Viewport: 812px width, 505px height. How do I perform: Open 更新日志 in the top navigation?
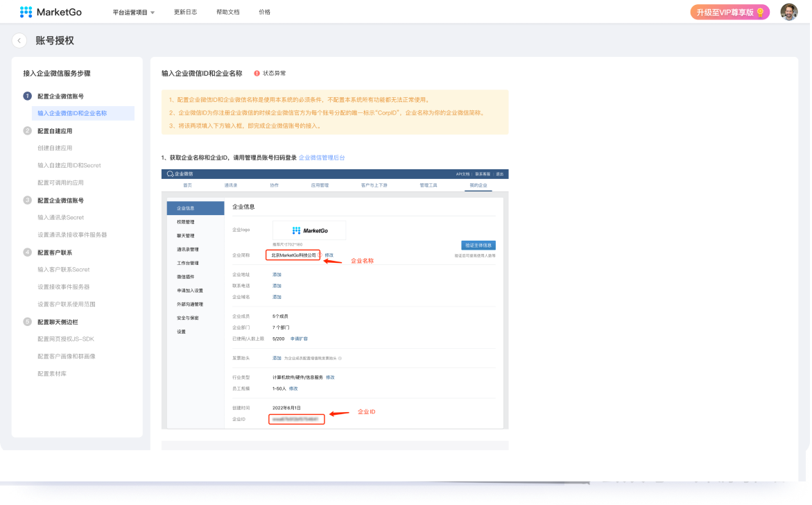tap(185, 12)
